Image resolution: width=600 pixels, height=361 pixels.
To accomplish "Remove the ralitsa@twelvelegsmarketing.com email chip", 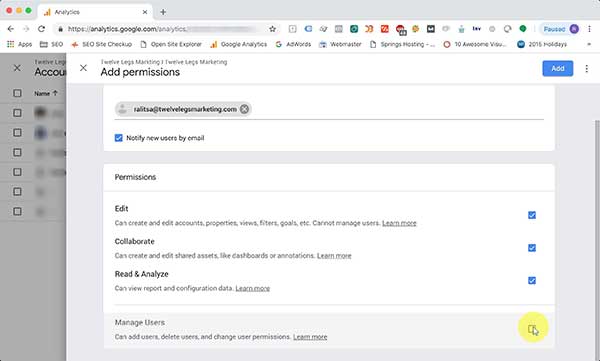I will coord(244,109).
